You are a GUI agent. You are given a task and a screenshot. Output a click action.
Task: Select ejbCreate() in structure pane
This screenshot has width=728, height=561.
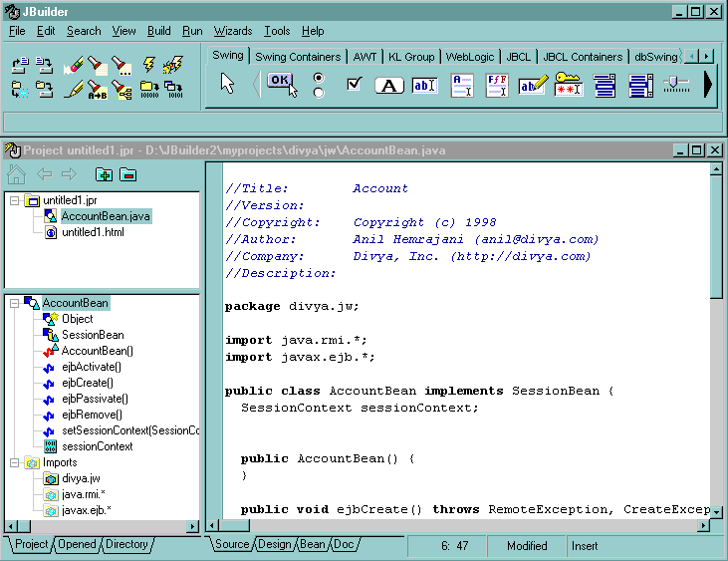tap(88, 383)
